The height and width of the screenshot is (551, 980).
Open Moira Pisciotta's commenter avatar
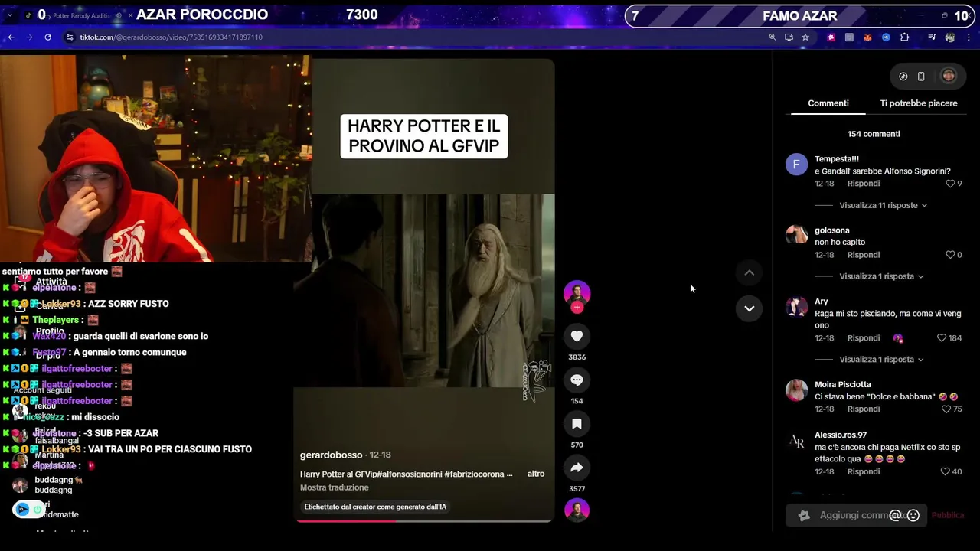coord(796,390)
